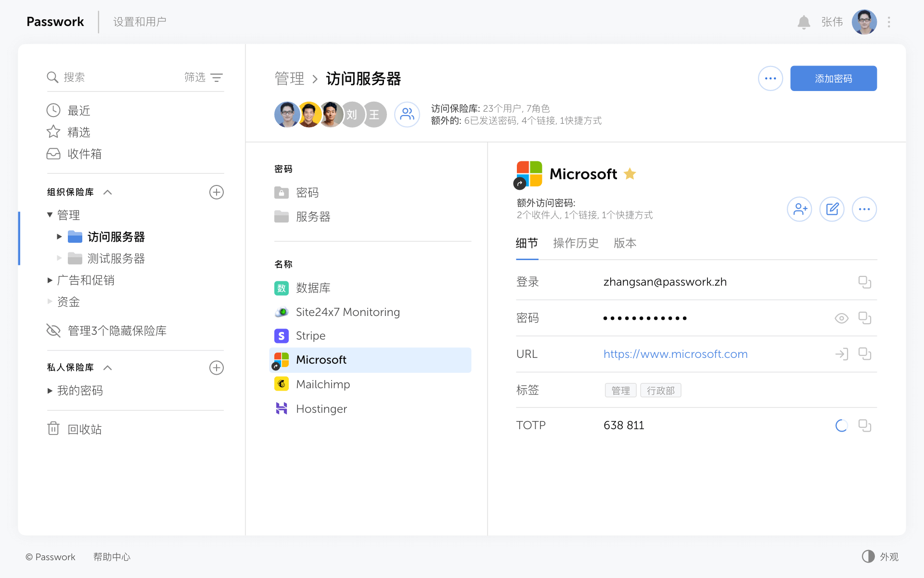Screen dimensions: 924x578
Task: Expand the 我的密码 vault
Action: [x=50, y=391]
